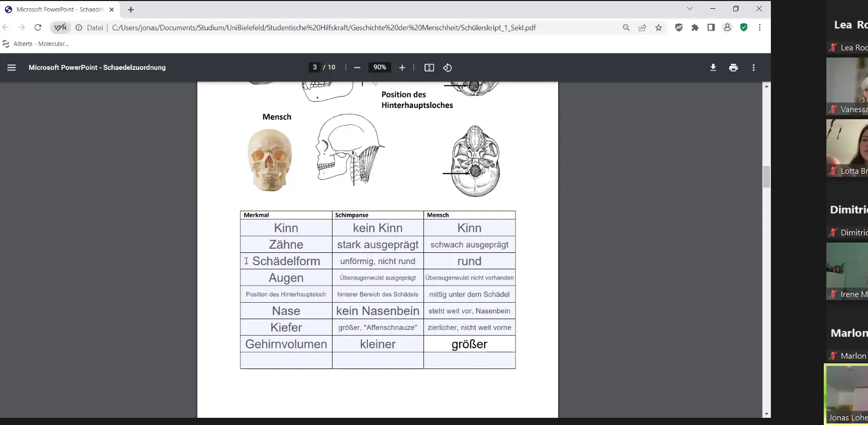Click the 'hinterer Bereich des Schädels' cell
This screenshot has height=425, width=868.
coord(378,294)
